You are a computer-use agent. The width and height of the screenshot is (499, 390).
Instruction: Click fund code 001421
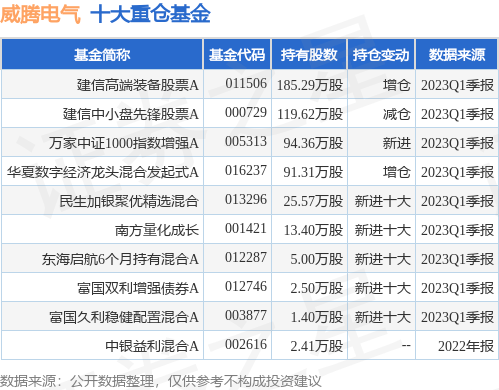pos(246,228)
